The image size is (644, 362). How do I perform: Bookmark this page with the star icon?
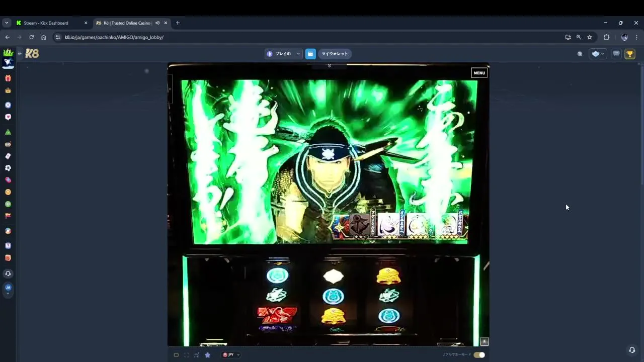point(590,37)
